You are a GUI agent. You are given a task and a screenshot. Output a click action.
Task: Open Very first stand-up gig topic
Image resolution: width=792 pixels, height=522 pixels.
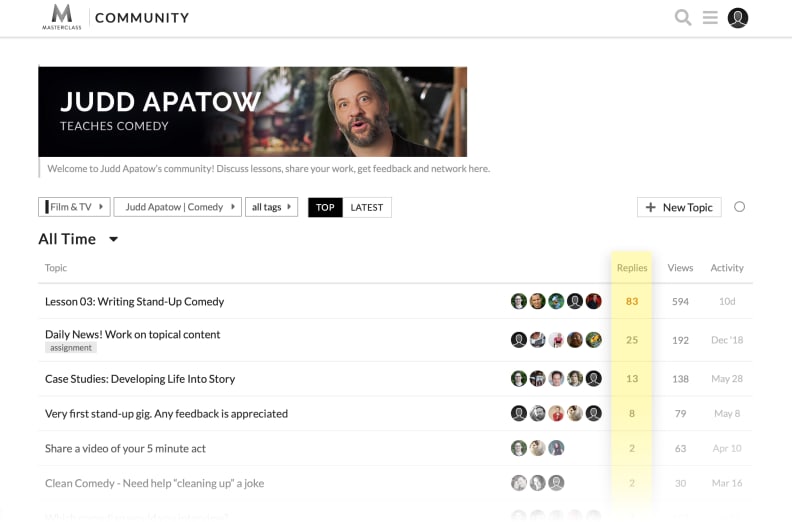point(166,414)
